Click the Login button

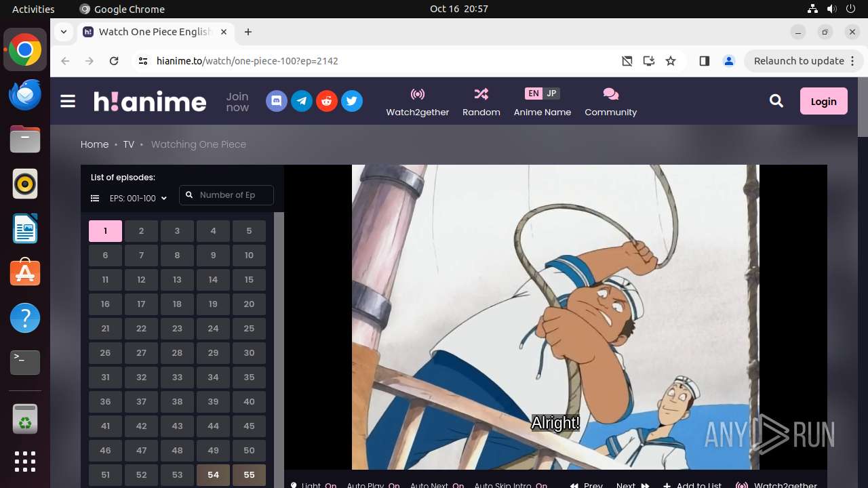(x=823, y=101)
